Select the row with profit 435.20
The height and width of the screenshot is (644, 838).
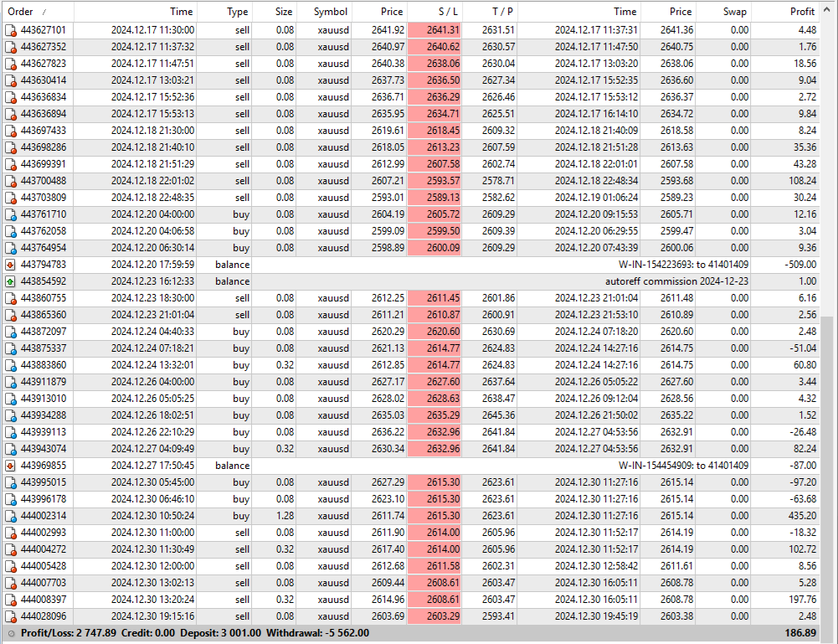419,516
